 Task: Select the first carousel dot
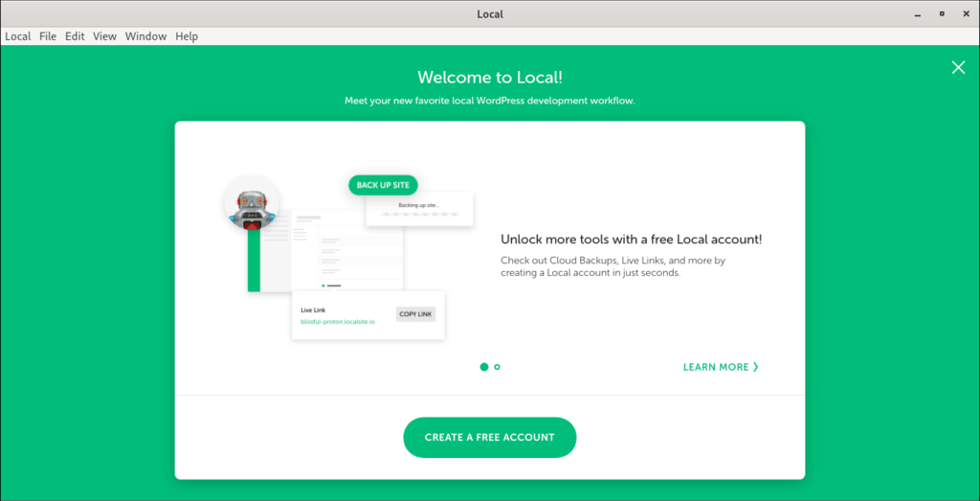point(483,367)
